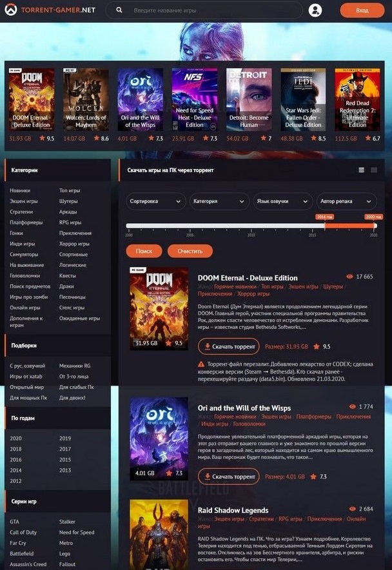This screenshot has width=392, height=570.
Task: Open the Стратегии category
Action: tap(21, 211)
